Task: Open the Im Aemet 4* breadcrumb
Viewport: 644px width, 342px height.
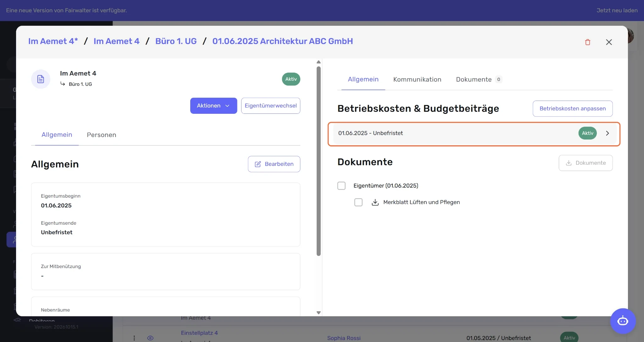Action: [x=53, y=41]
